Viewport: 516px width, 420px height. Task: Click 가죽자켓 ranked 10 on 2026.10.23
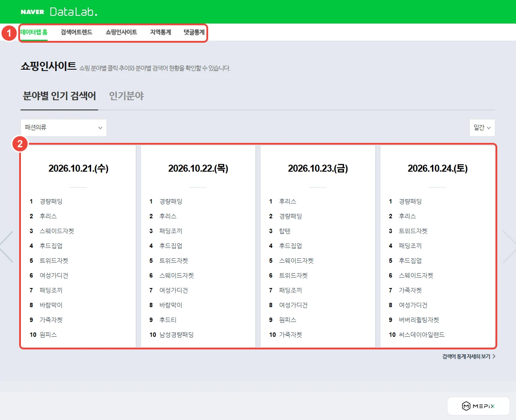(290, 335)
